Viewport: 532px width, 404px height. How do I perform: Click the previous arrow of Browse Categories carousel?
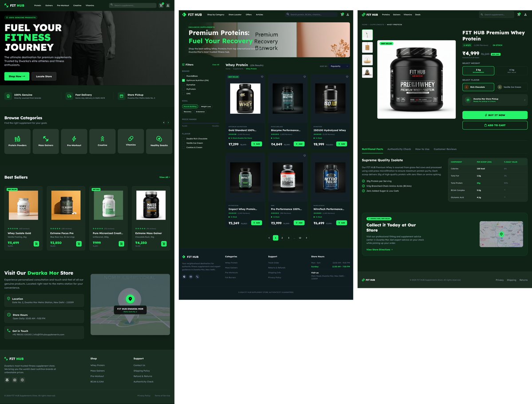click(164, 122)
